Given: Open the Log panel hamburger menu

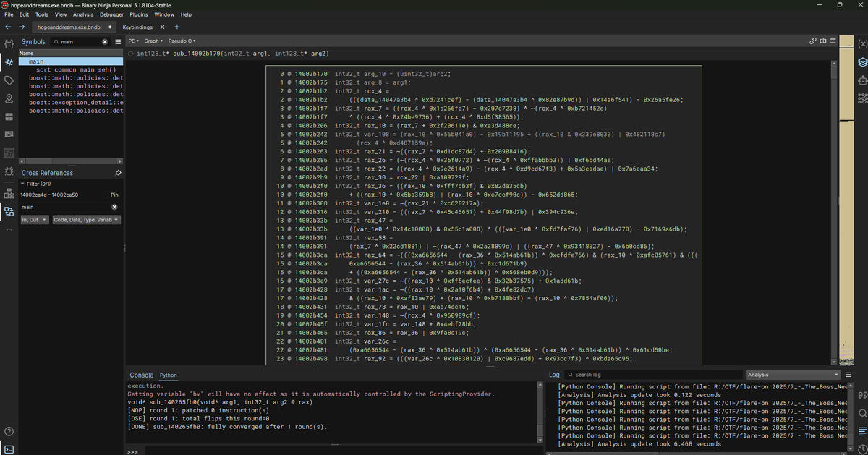Looking at the screenshot, I should [848, 375].
